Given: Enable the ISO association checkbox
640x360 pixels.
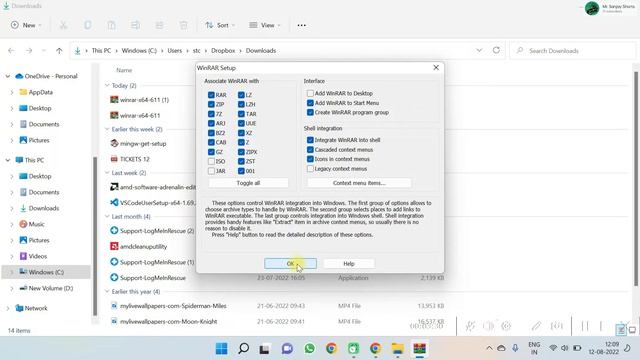Looking at the screenshot, I should pyautogui.click(x=211, y=161).
